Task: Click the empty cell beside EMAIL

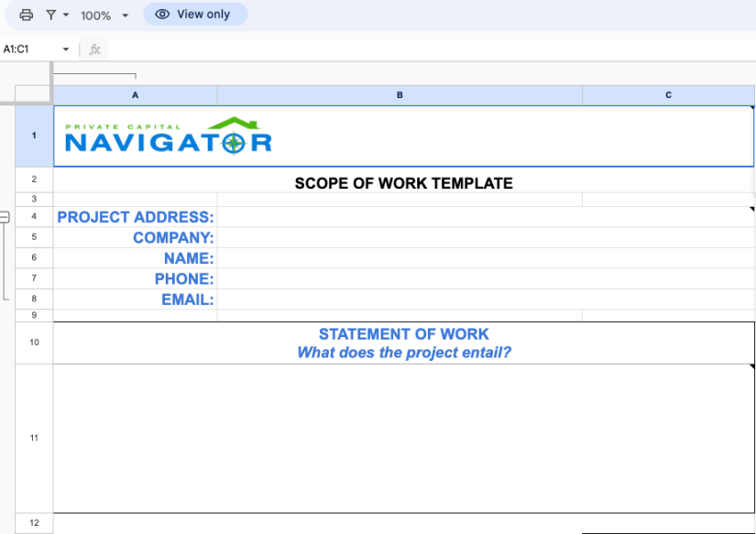Action: click(x=400, y=300)
